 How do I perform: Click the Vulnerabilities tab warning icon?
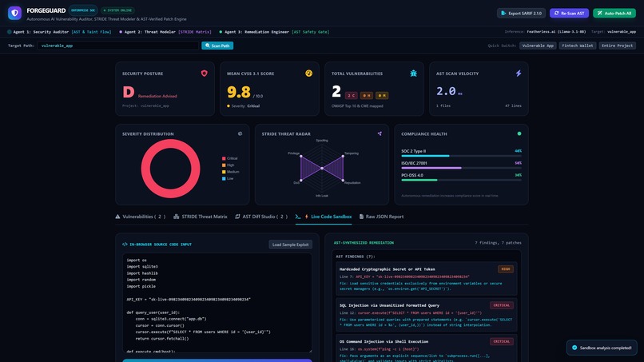[118, 217]
